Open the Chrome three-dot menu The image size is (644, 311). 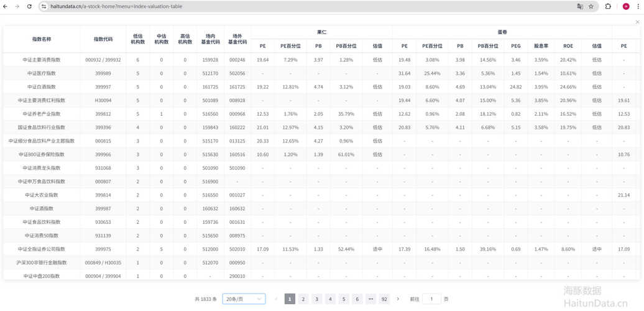[638, 7]
